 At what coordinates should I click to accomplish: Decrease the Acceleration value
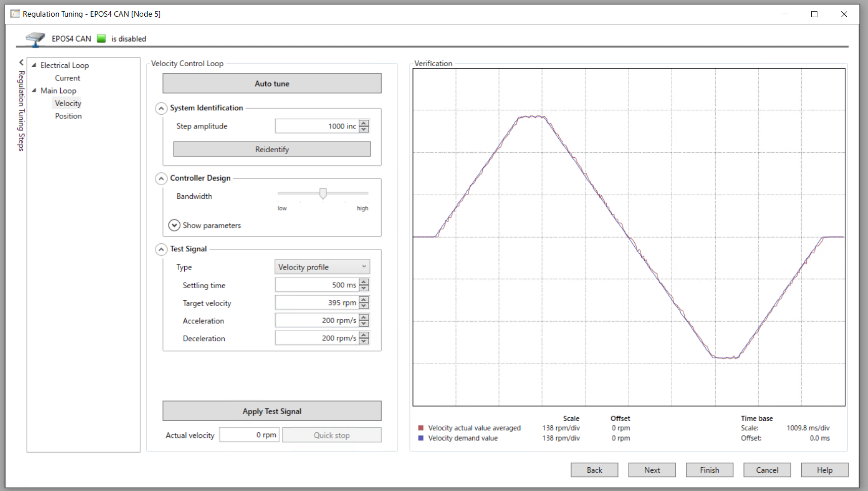pos(364,324)
